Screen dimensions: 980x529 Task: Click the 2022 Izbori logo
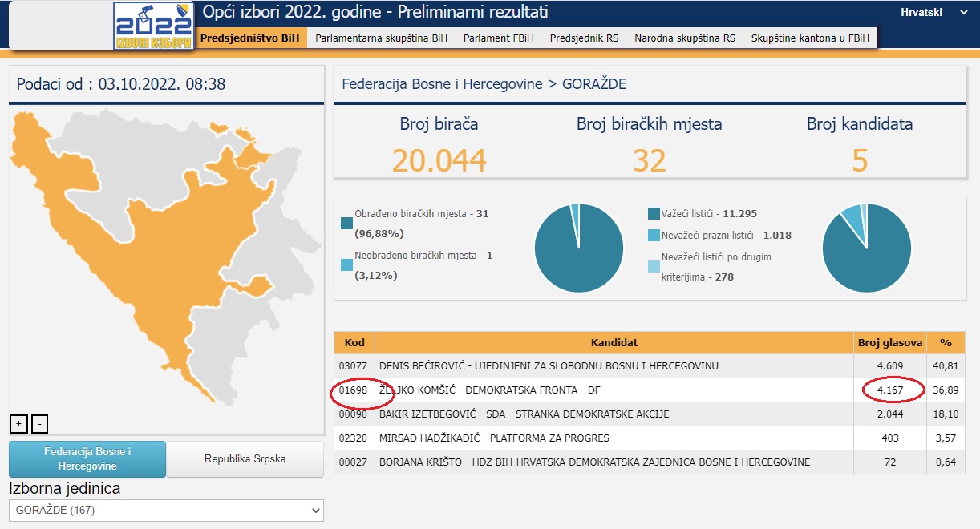tap(154, 26)
